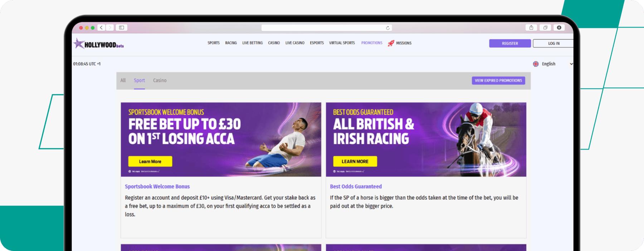Click the browser address bar
Screen dimensions: 644x251
tap(327, 28)
